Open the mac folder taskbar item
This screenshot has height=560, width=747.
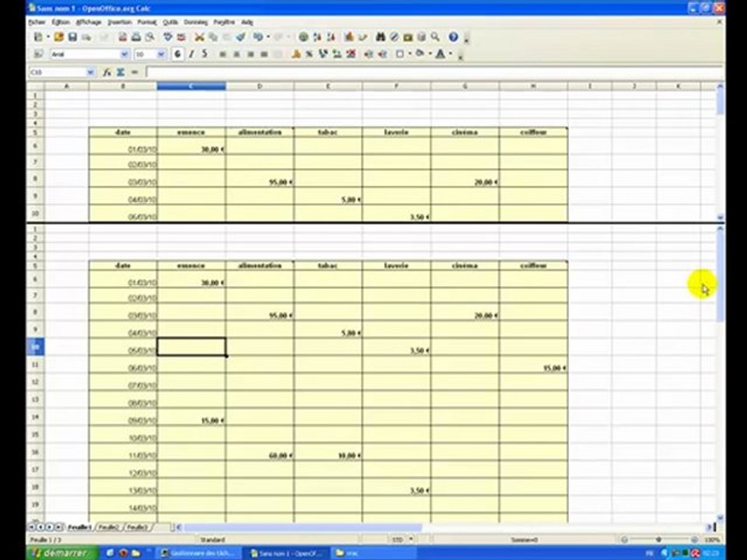374,553
